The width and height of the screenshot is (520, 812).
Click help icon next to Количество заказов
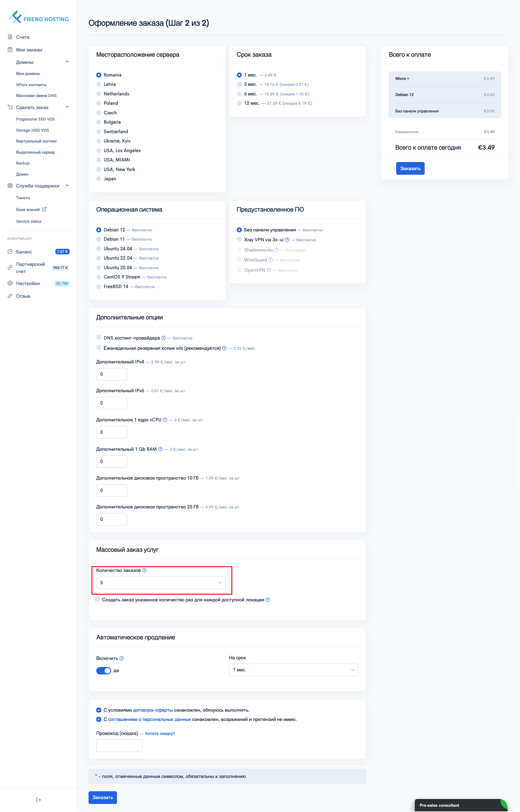[x=145, y=570]
